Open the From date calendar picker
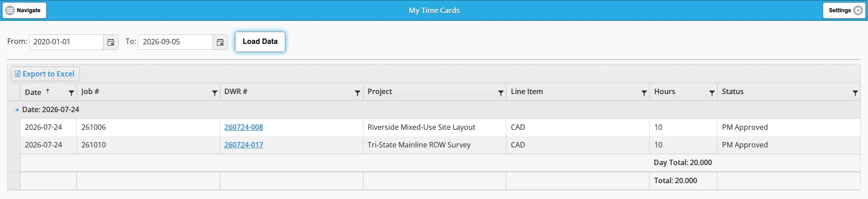 tap(111, 42)
